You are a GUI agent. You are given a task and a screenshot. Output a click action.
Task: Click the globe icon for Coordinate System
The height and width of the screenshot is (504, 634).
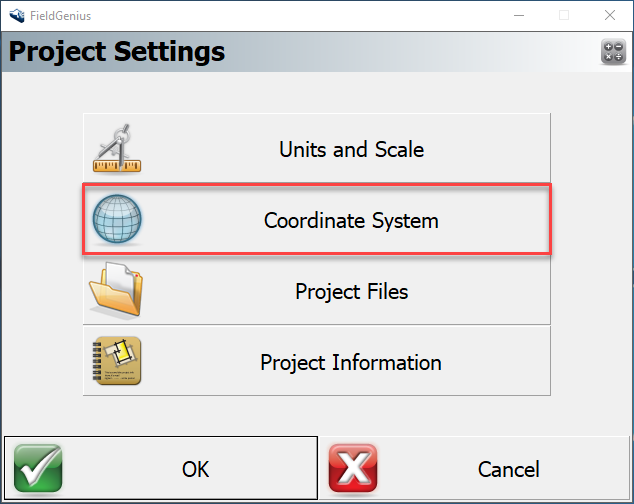(x=118, y=220)
